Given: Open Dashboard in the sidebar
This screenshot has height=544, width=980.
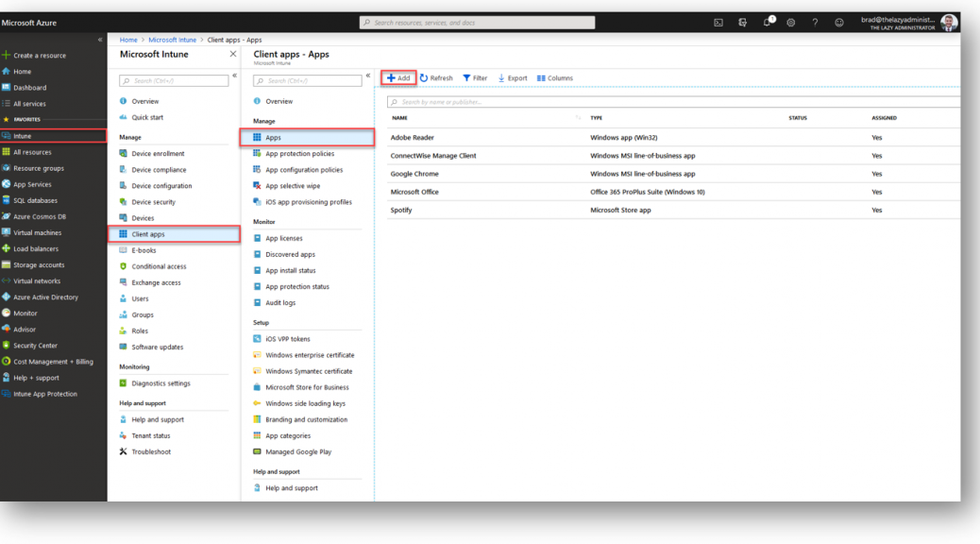Looking at the screenshot, I should click(x=29, y=88).
